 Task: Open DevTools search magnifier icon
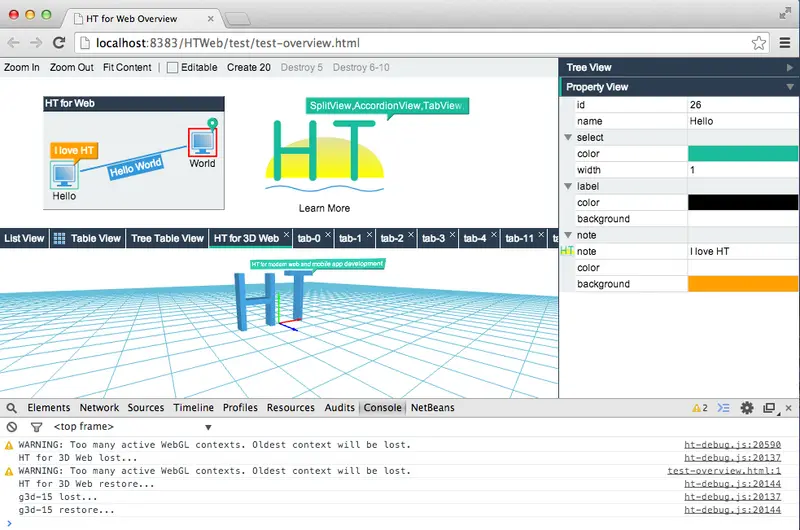tap(11, 408)
